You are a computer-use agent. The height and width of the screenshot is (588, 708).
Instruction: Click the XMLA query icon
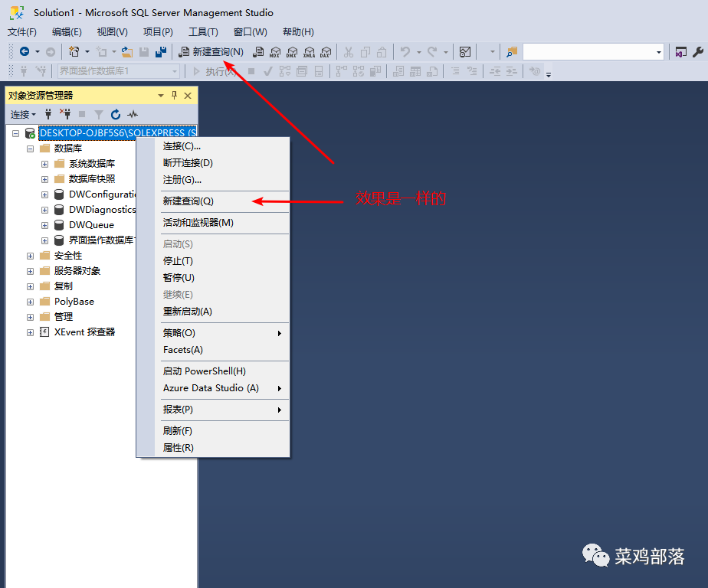[x=310, y=52]
